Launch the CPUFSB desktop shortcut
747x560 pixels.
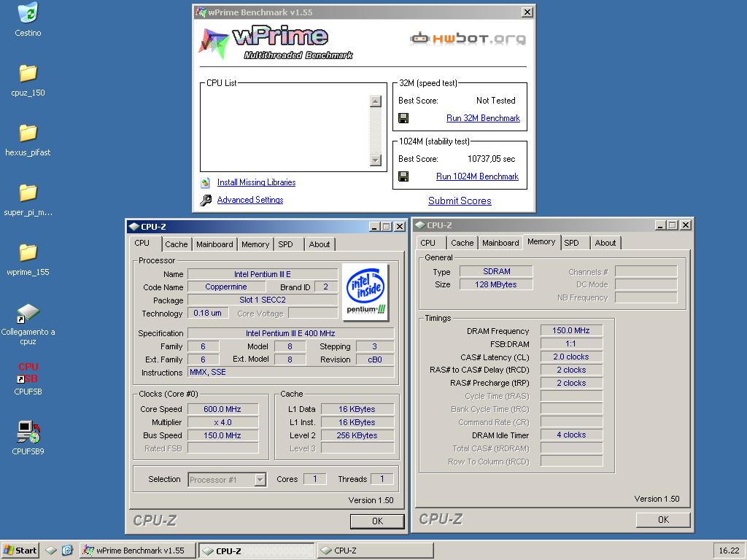[28, 373]
